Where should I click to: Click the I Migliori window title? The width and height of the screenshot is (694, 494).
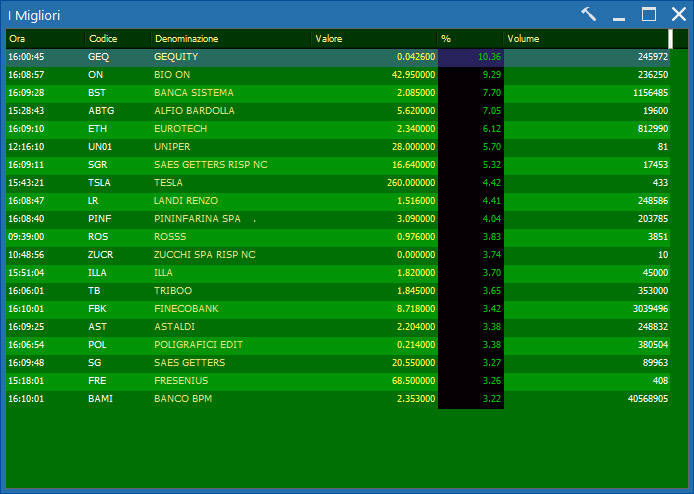34,15
